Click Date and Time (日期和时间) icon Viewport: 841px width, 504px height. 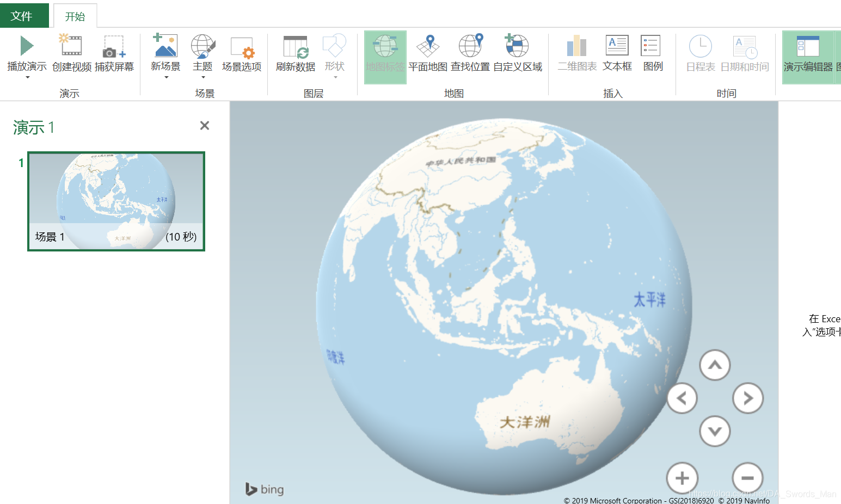coord(745,47)
